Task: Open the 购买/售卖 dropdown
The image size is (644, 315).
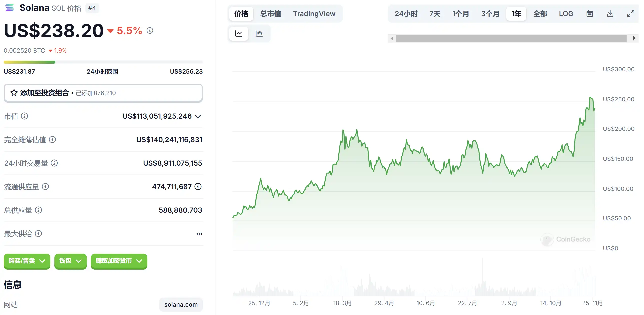Action: click(x=27, y=261)
